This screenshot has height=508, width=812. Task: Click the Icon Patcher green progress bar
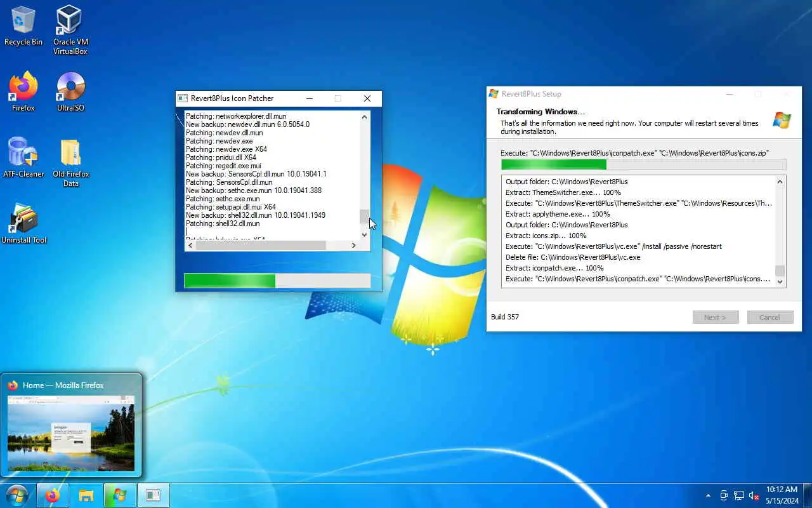tap(277, 281)
